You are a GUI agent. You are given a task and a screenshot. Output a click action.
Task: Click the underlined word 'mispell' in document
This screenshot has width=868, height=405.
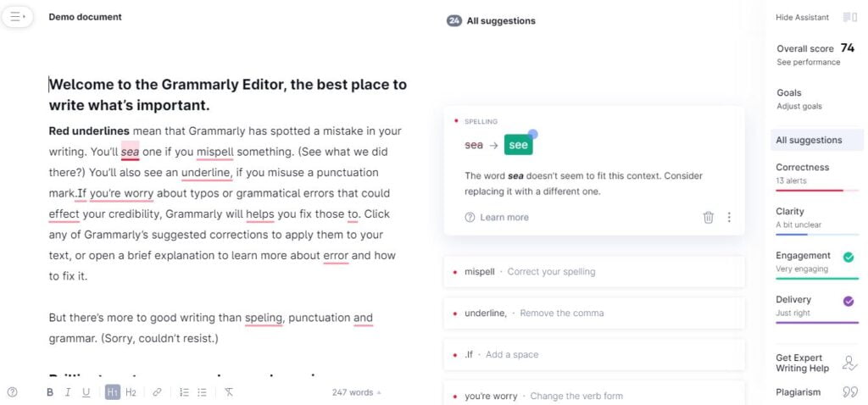click(214, 153)
